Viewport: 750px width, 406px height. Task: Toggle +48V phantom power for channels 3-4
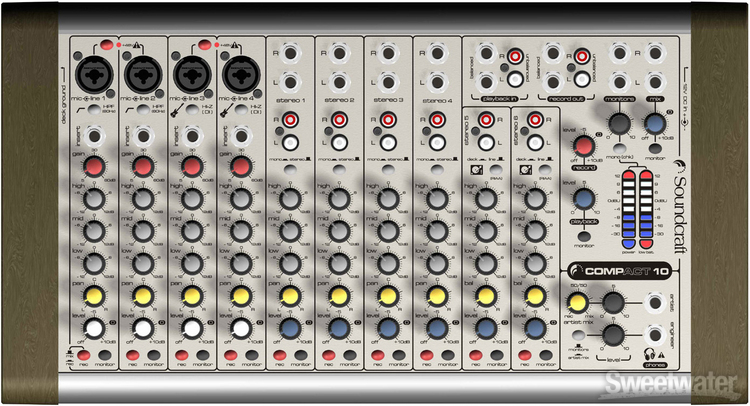point(205,45)
